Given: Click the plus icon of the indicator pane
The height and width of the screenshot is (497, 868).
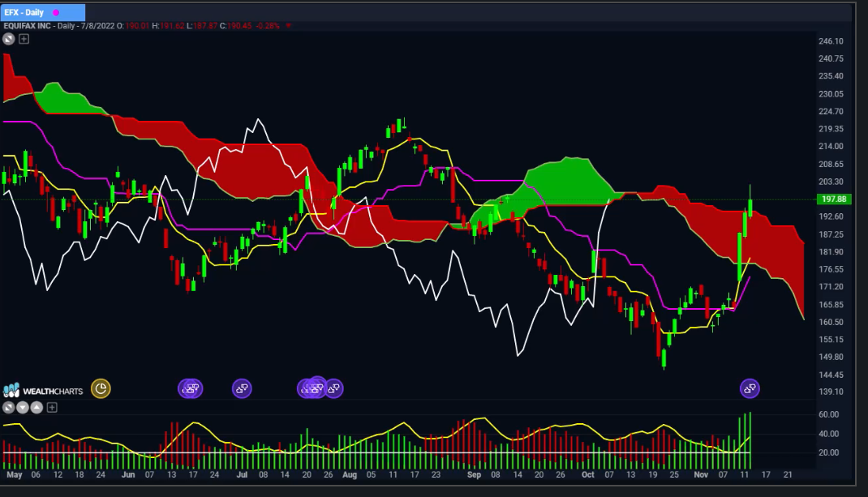Looking at the screenshot, I should [x=52, y=408].
